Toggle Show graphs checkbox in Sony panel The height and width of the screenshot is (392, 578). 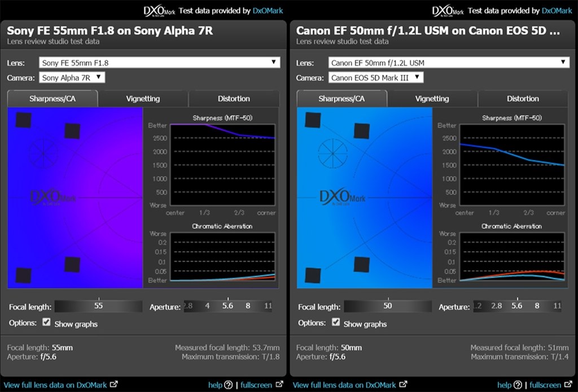tap(46, 322)
